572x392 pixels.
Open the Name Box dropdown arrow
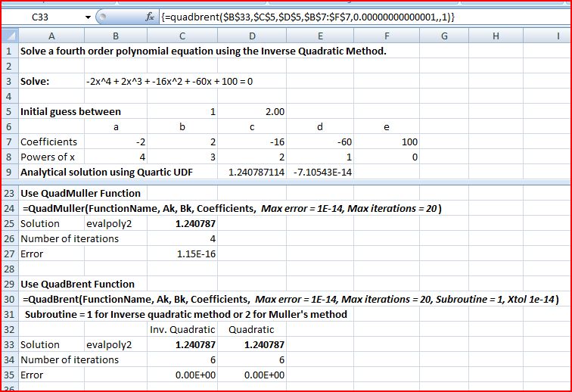tap(89, 17)
